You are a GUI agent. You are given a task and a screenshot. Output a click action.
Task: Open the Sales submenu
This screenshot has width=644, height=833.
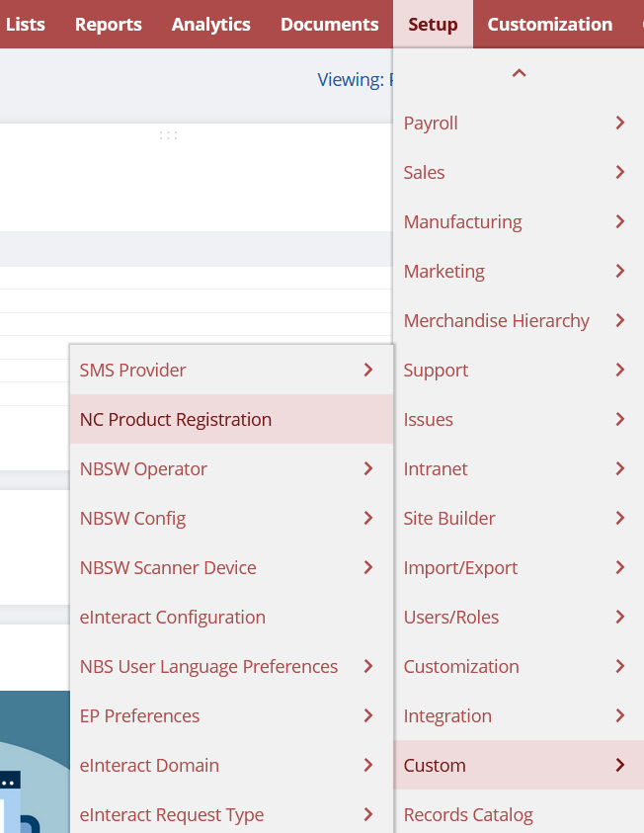click(425, 172)
